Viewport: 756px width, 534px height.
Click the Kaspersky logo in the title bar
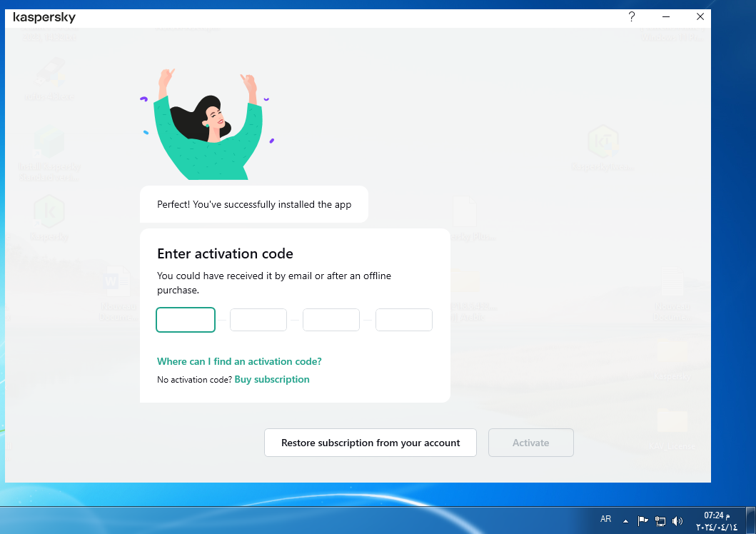tap(44, 18)
